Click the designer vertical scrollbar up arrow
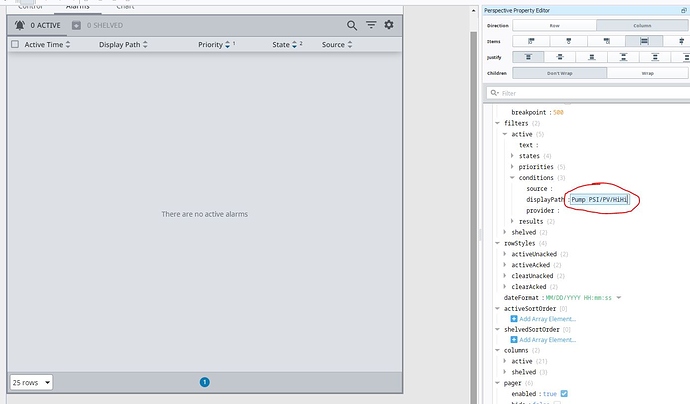Screen dimensions: 690x404 tap(473, 11)
